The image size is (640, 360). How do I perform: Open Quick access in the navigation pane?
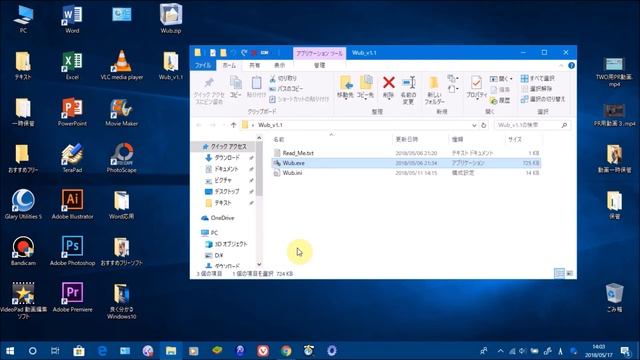224,147
